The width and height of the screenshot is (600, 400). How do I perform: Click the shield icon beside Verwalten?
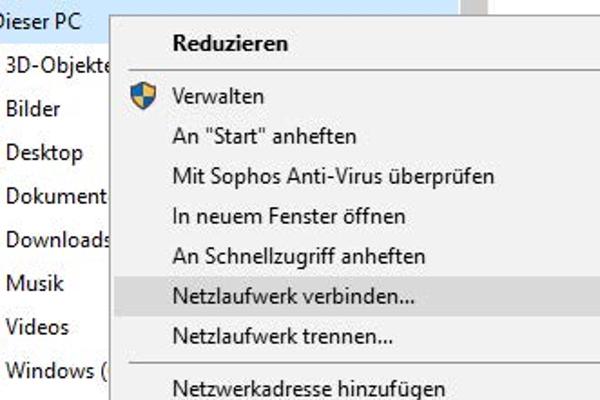(x=143, y=96)
